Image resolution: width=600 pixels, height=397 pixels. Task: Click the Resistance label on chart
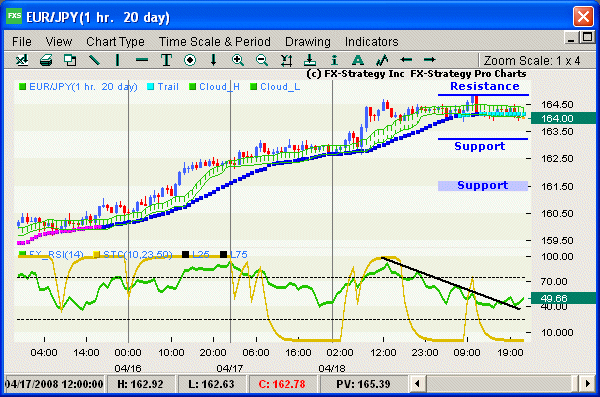tap(484, 86)
